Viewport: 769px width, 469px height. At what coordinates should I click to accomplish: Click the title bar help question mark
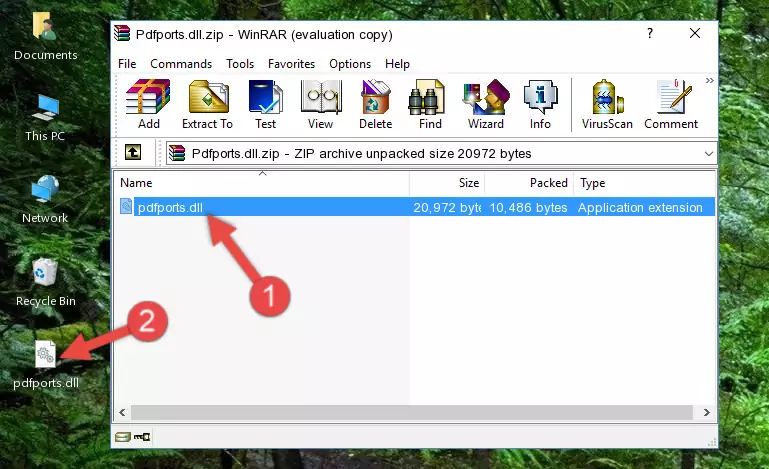click(x=650, y=33)
